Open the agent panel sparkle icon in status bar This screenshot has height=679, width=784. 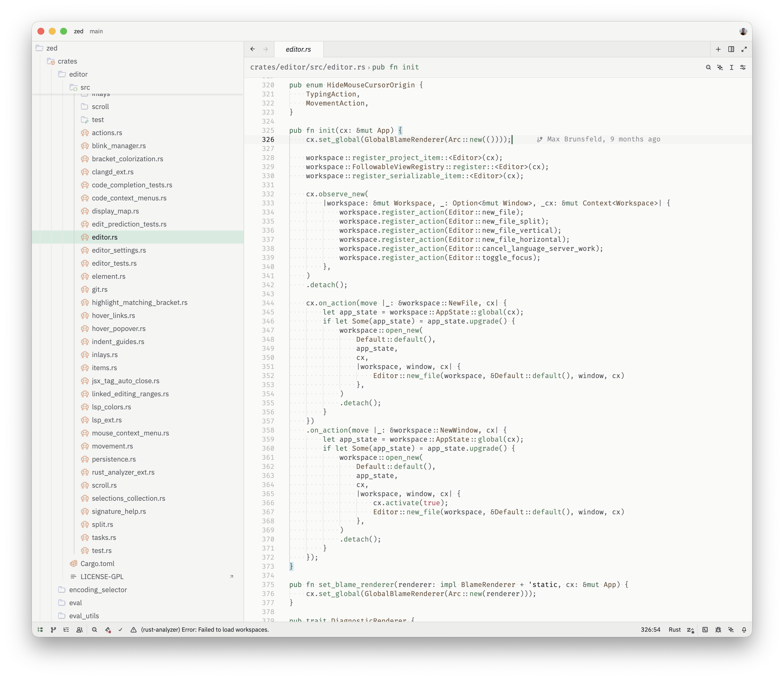(731, 629)
